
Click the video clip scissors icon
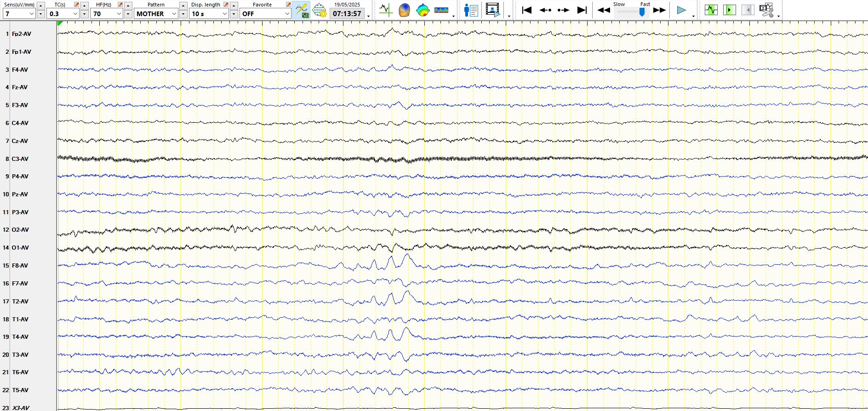coord(766,10)
